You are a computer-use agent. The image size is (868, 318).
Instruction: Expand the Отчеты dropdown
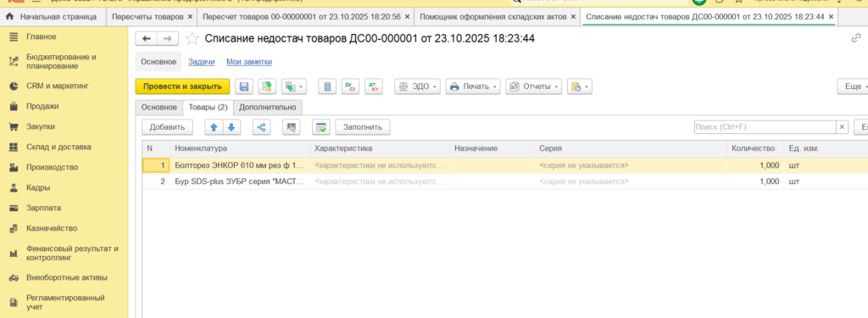tap(534, 86)
